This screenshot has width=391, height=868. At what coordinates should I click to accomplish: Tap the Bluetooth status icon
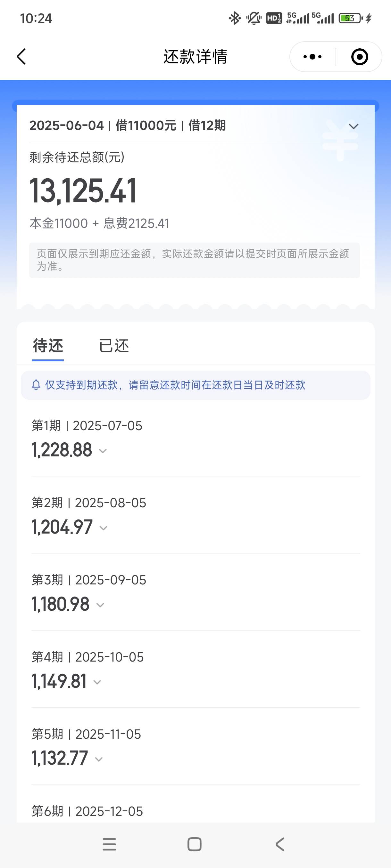click(235, 18)
